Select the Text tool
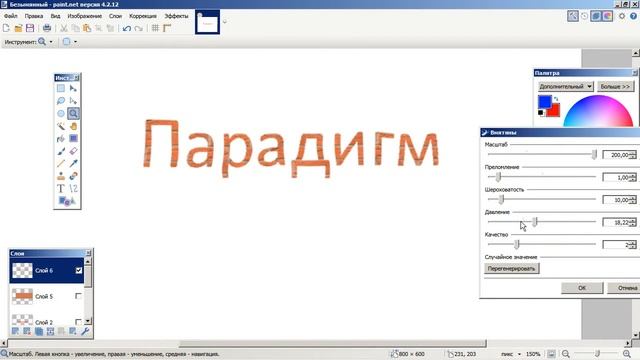The image size is (640, 360). tap(61, 189)
